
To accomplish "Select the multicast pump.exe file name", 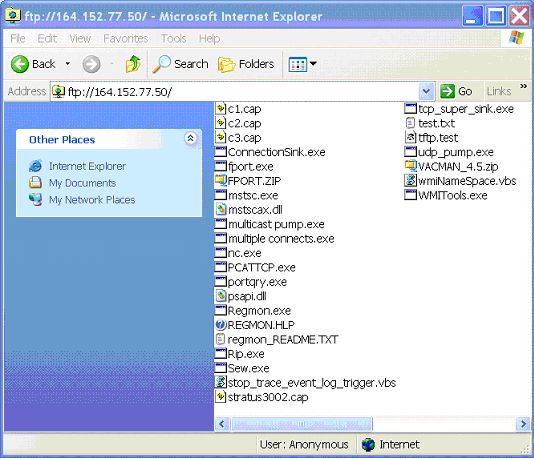I will click(276, 224).
